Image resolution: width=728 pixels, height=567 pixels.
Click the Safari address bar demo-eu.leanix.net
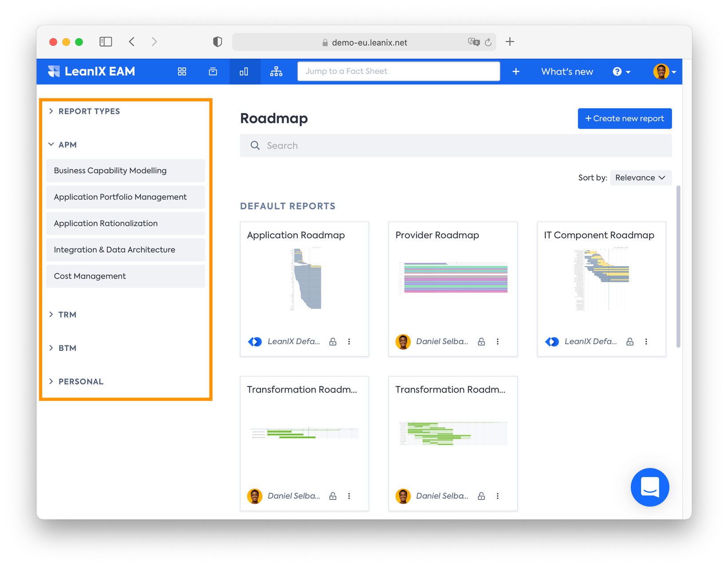coord(364,42)
